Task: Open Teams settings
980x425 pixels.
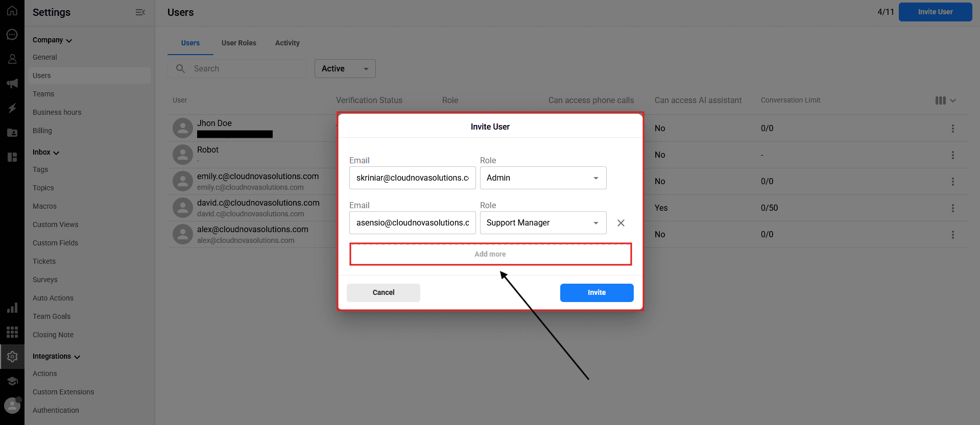Action: click(x=43, y=94)
